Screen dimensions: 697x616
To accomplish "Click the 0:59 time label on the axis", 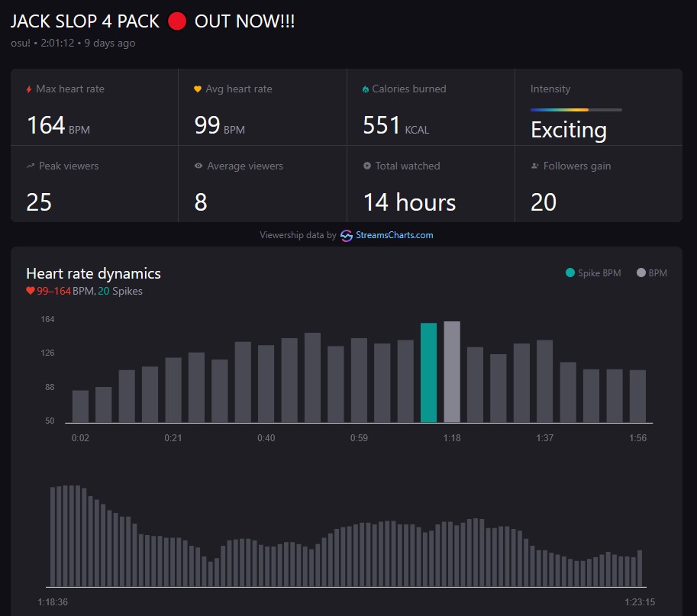I will tap(359, 438).
